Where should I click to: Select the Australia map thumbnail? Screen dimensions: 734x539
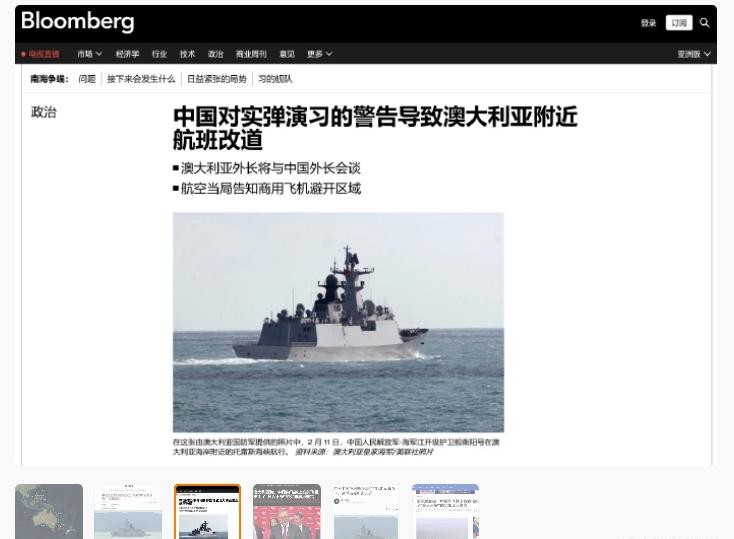(x=49, y=511)
